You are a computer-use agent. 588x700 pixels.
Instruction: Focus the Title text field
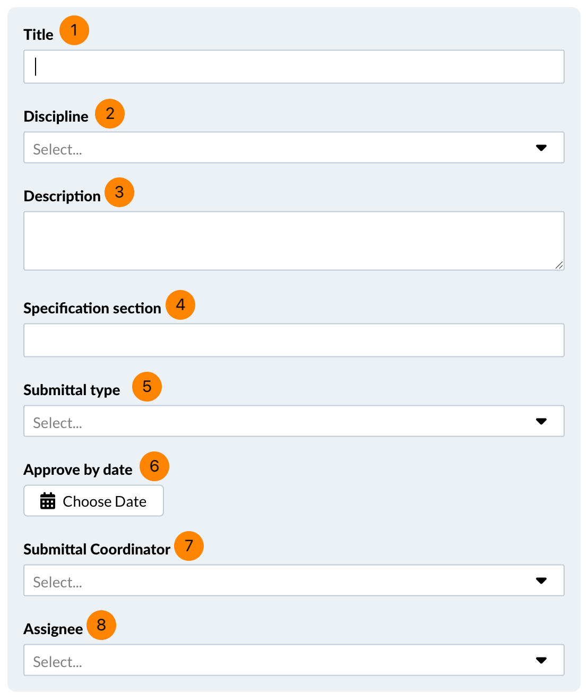(x=293, y=67)
